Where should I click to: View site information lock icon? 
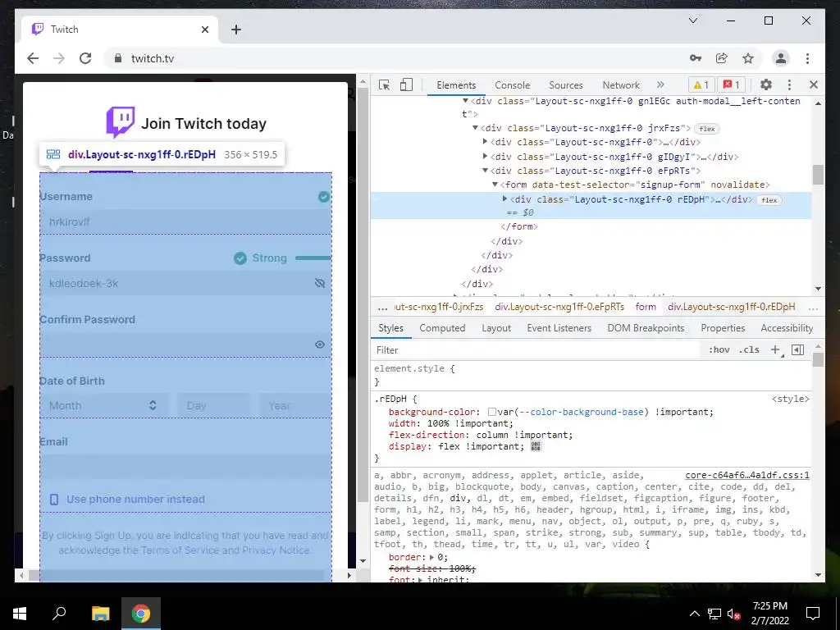(x=118, y=58)
